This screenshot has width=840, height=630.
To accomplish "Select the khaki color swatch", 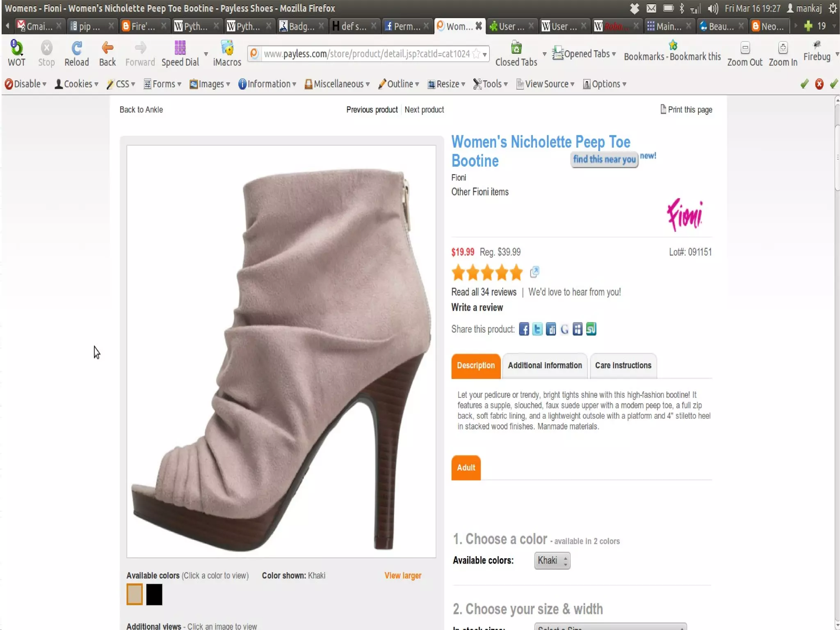I will 135,594.
